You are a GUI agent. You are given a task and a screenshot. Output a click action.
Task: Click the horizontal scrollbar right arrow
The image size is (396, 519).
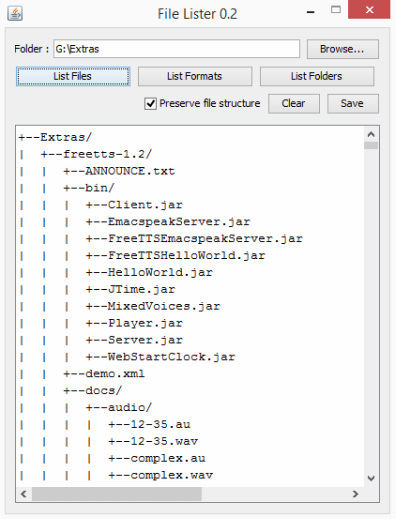355,494
